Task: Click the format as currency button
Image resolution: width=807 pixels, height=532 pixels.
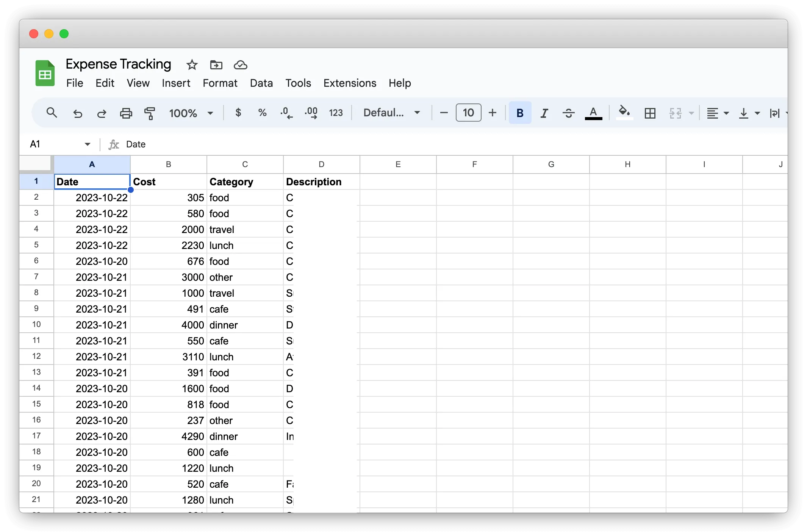Action: 238,113
